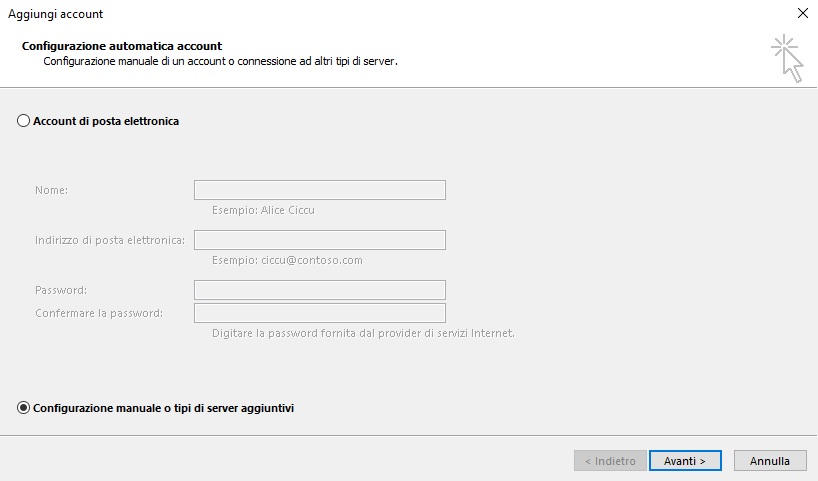The image size is (818, 481).
Task: Proceed with the Avanti button
Action: tap(685, 461)
